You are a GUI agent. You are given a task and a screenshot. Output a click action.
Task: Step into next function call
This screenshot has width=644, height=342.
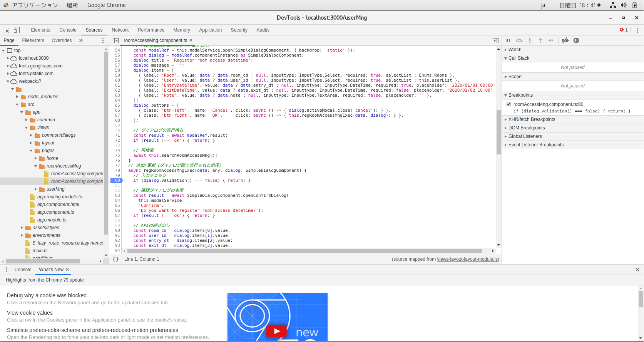click(530, 40)
